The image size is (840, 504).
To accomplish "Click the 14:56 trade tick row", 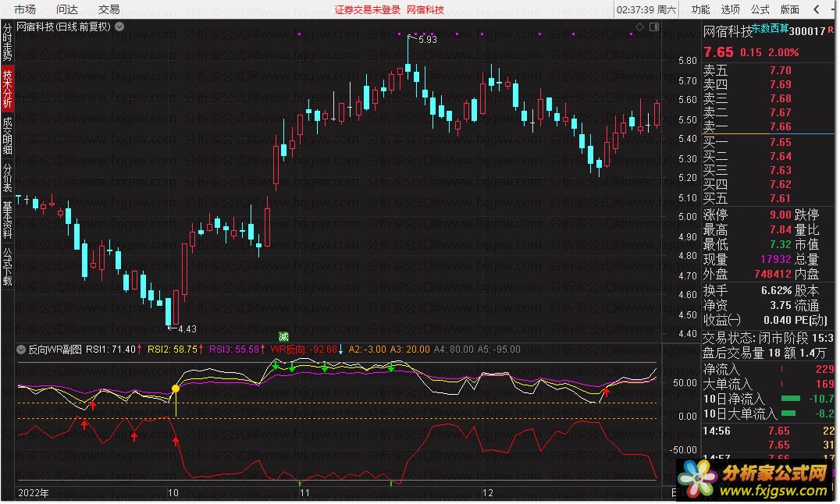I will pyautogui.click(x=768, y=431).
